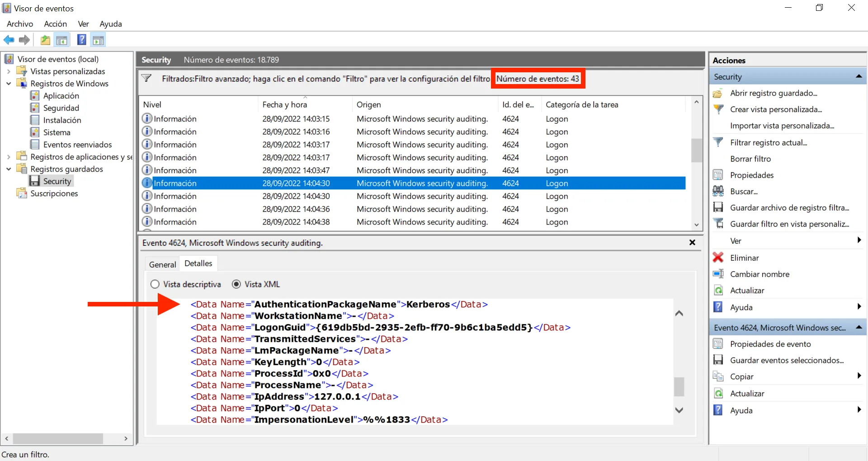Select the event at 28/09/2022 14:03:47
This screenshot has width=868, height=461.
coord(413,170)
